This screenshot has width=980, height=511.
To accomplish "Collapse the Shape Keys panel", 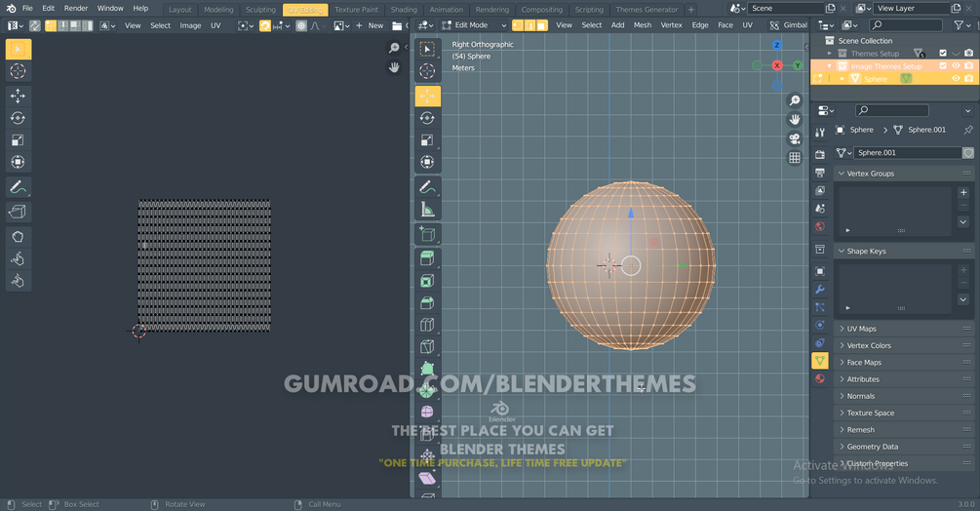I will [x=842, y=251].
